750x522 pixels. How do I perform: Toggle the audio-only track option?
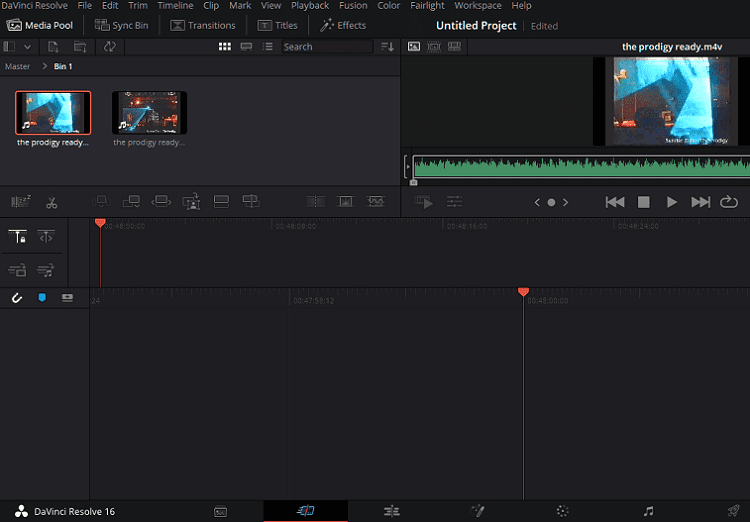[x=45, y=270]
